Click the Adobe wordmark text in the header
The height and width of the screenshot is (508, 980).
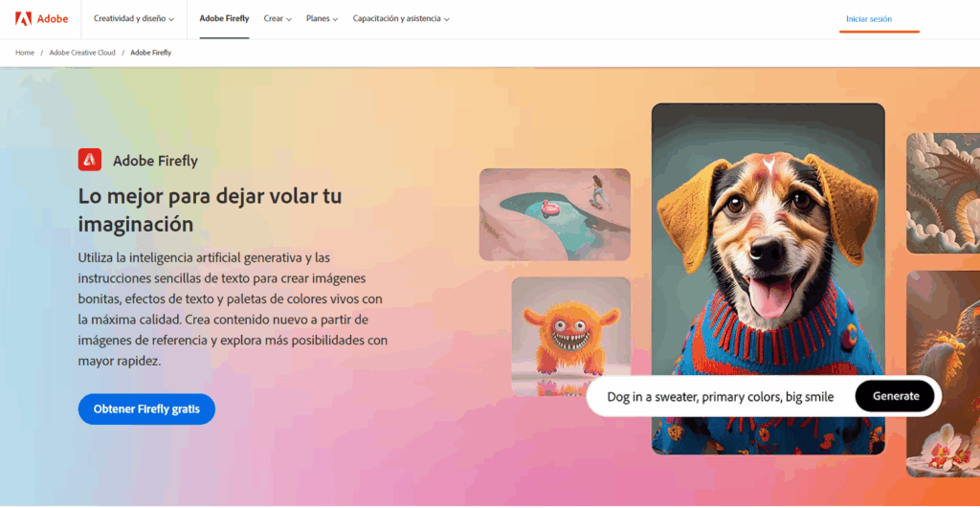[53, 19]
